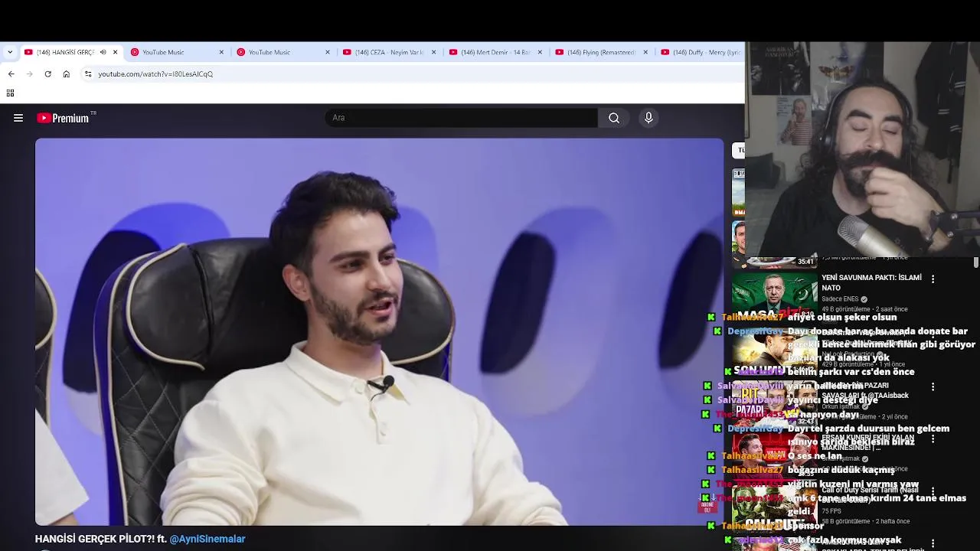Screen dimensions: 980x551
Task: Close the first YouTube Music tab
Action: [221, 52]
